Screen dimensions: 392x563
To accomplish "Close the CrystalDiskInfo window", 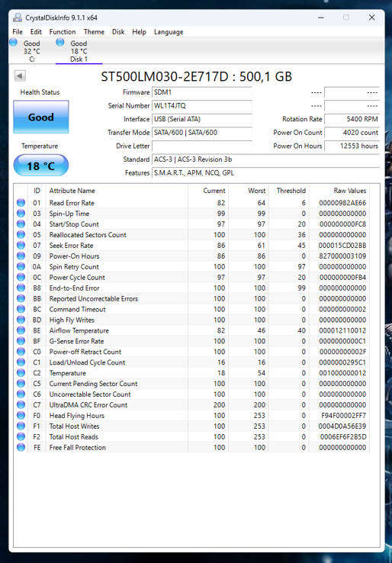I will (x=371, y=18).
